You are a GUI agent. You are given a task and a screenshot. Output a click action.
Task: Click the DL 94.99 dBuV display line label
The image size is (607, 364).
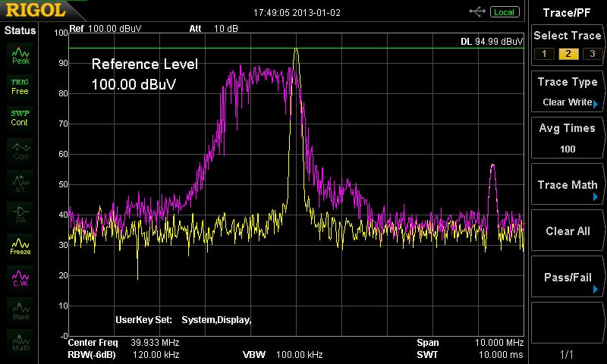[492, 42]
